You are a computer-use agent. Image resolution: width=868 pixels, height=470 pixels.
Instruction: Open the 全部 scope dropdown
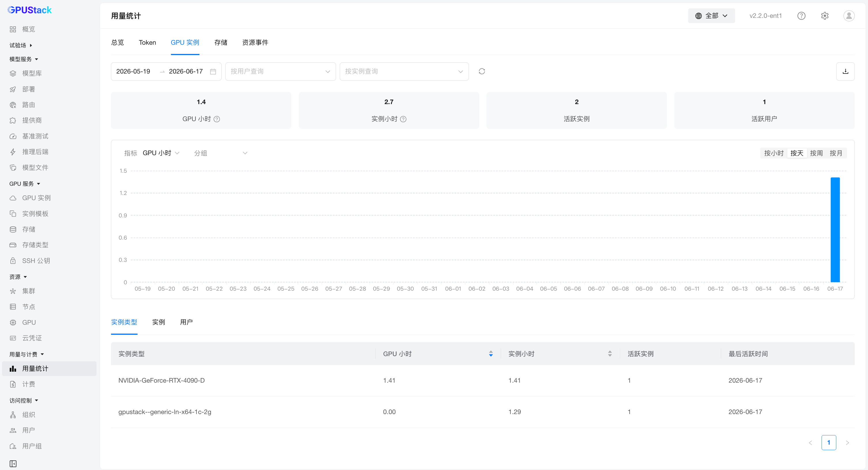point(711,16)
